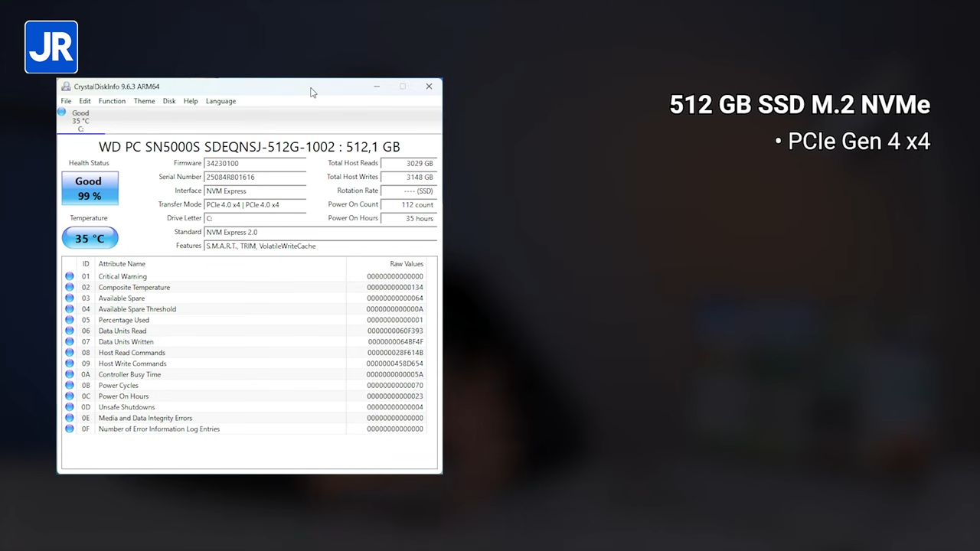
Task: Select the Composite Temperature attribute name
Action: coord(134,287)
